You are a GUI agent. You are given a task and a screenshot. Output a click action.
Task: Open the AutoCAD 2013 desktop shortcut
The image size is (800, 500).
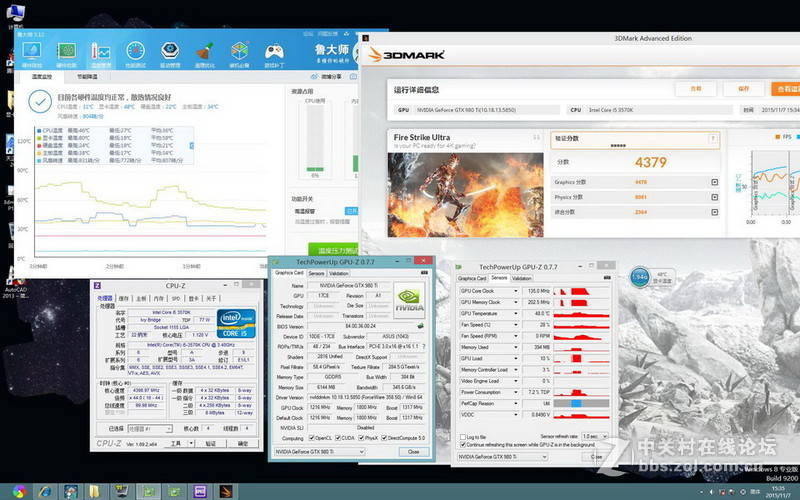pyautogui.click(x=15, y=284)
